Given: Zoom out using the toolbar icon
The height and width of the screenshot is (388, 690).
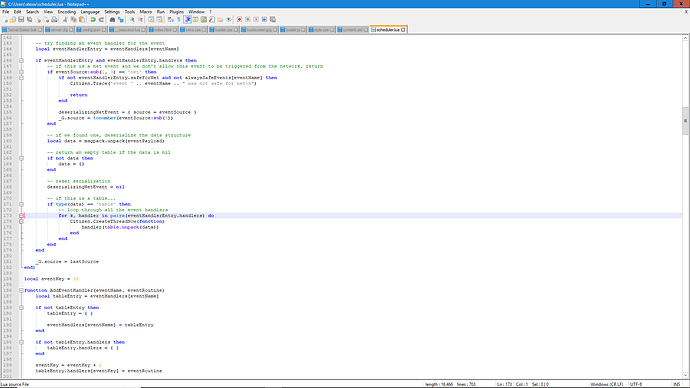Looking at the screenshot, I should point(140,19).
